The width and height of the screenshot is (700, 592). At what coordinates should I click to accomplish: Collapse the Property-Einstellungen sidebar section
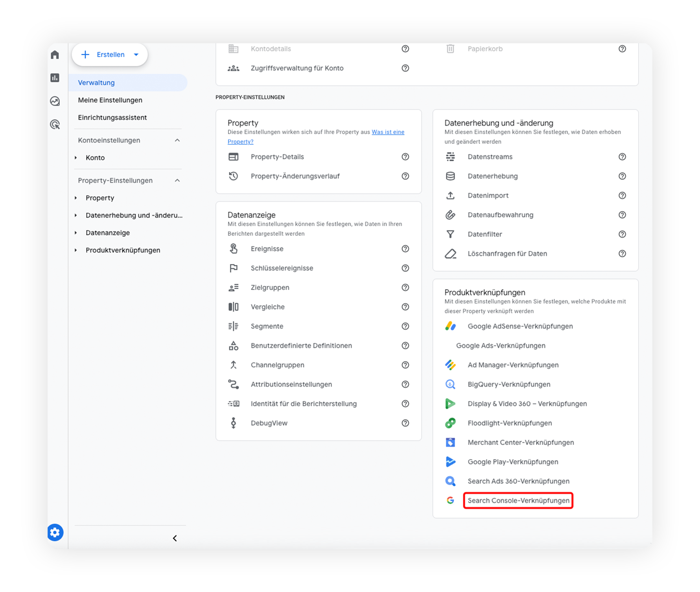[x=177, y=181]
